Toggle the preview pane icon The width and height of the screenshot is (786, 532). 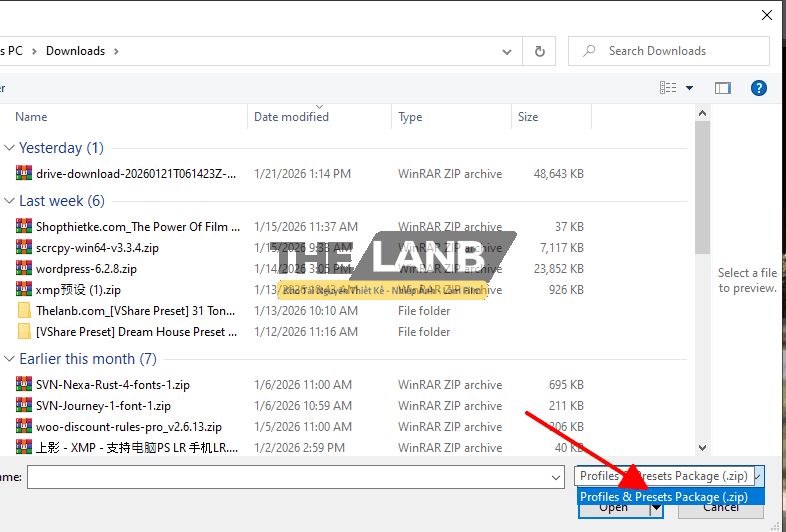coord(723,88)
